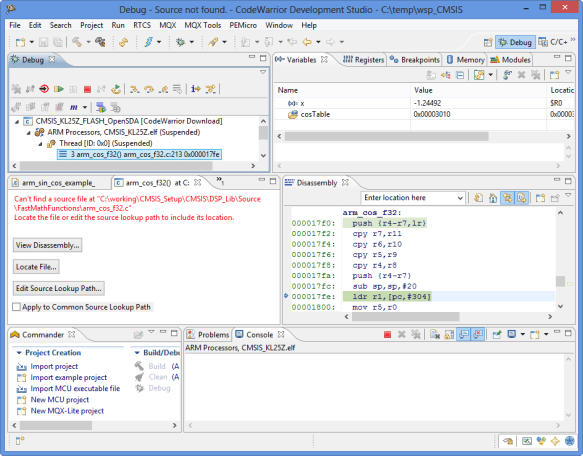This screenshot has height=456, width=583.
Task: Open the Debug view menu triangle
Action: pyautogui.click(x=263, y=72)
